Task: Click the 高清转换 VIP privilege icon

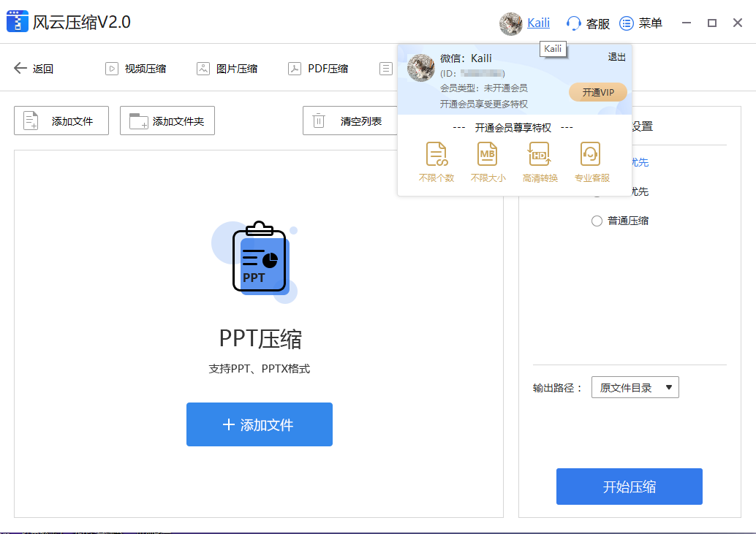Action: coord(540,161)
